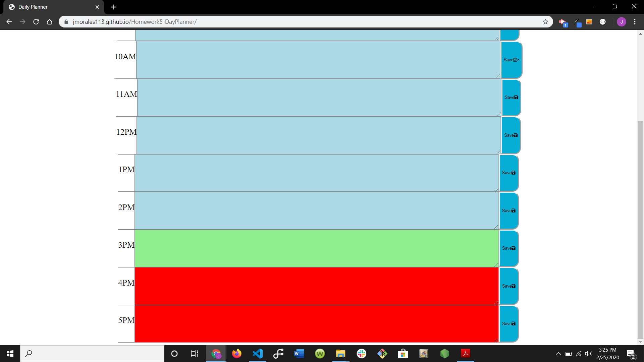Image resolution: width=644 pixels, height=362 pixels.
Task: Click into the 11AM text field
Action: (x=319, y=98)
